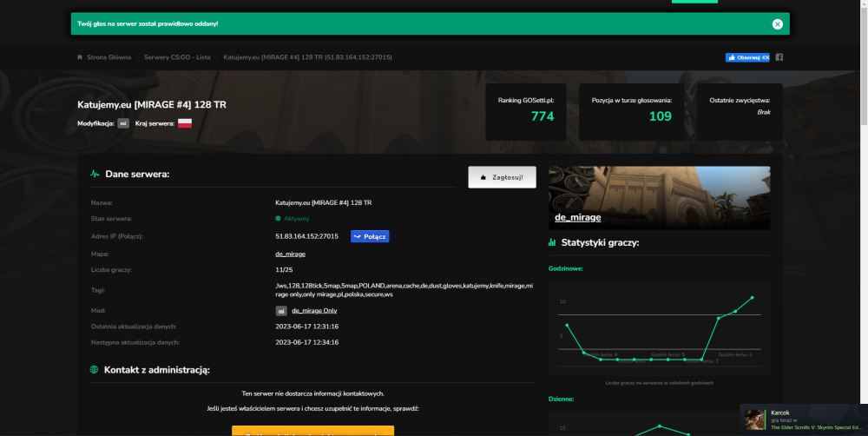868x436 pixels.
Task: Open Karcok Steam notification popup
Action: coord(804,420)
